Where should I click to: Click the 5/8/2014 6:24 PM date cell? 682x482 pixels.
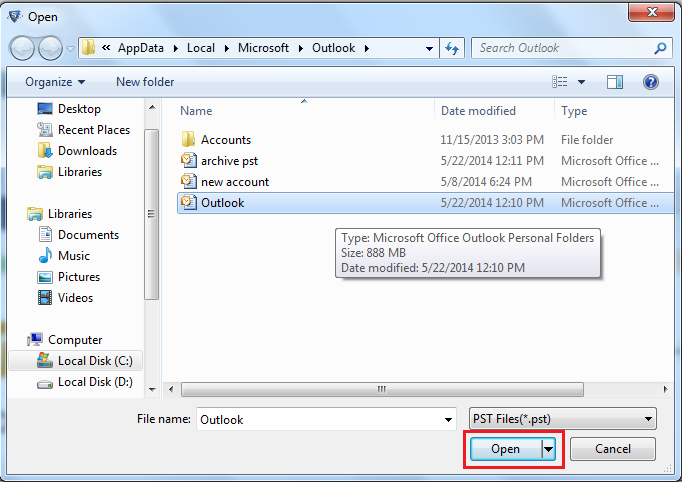(x=486, y=182)
